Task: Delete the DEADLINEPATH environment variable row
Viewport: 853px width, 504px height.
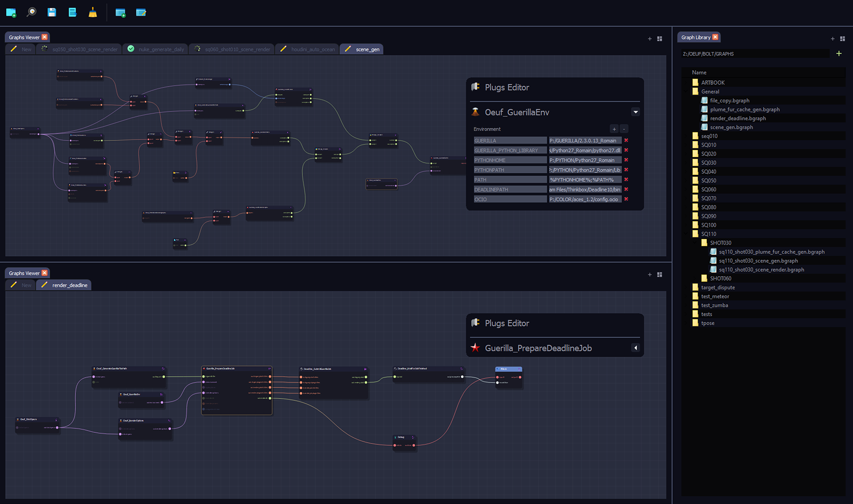Action: pyautogui.click(x=626, y=189)
